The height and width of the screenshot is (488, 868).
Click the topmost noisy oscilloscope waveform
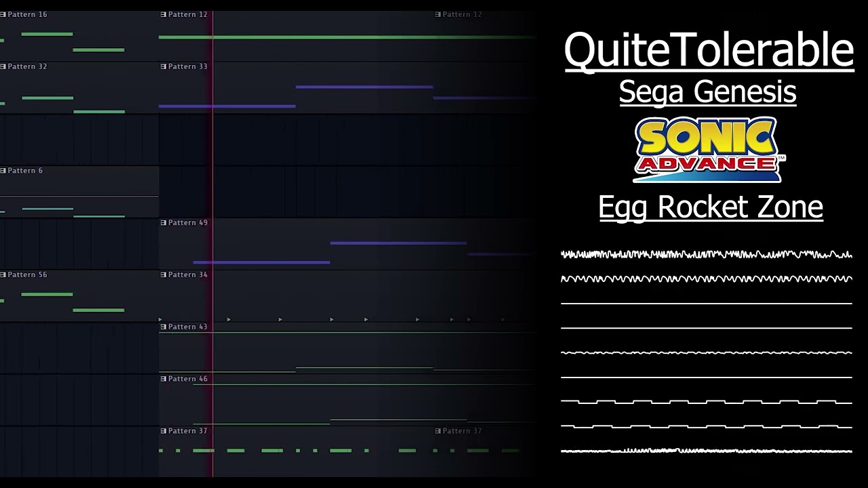pyautogui.click(x=707, y=255)
